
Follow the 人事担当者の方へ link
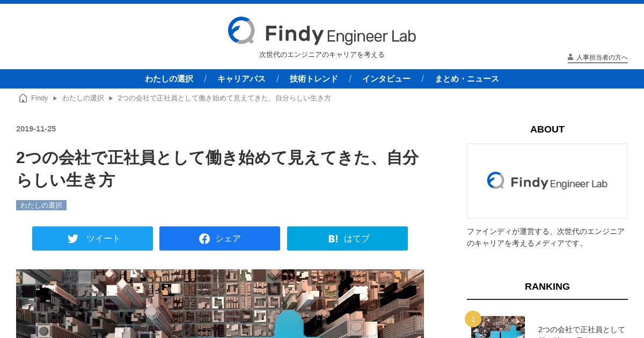coord(602,57)
